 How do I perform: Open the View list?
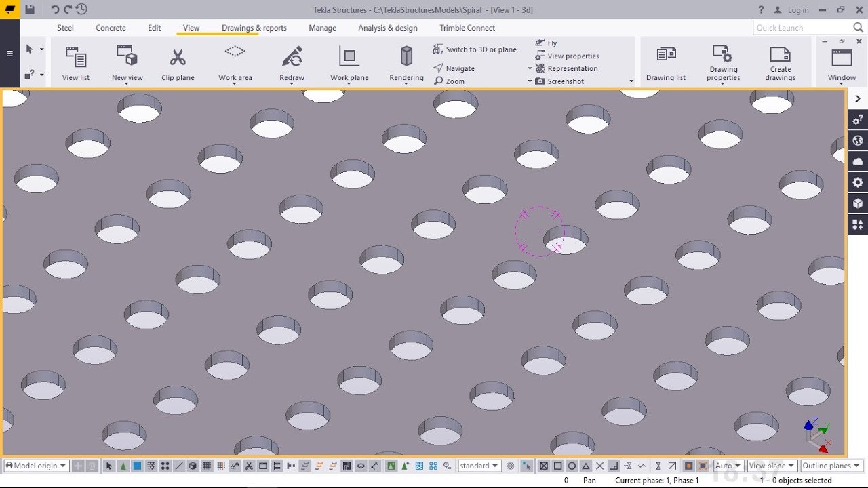click(76, 63)
